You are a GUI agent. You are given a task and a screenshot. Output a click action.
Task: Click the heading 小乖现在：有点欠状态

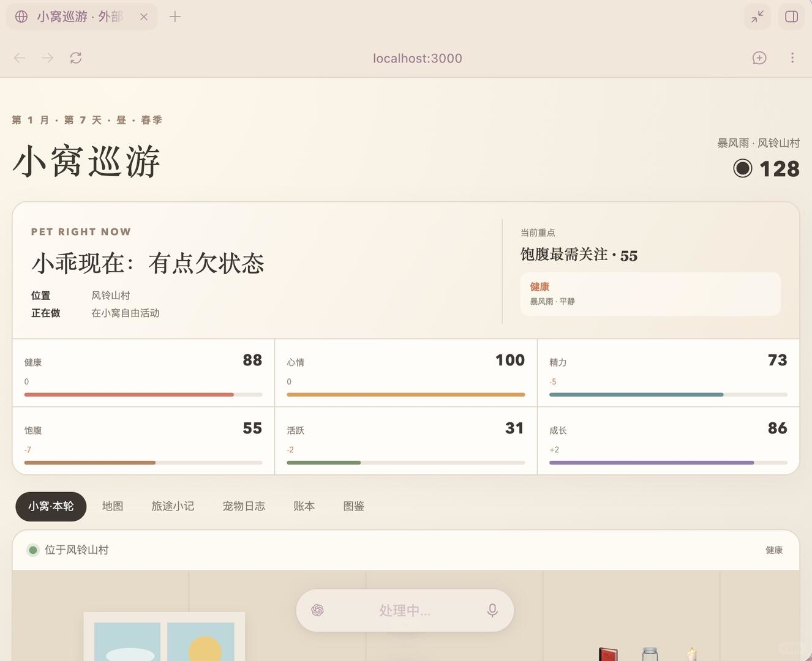click(148, 264)
